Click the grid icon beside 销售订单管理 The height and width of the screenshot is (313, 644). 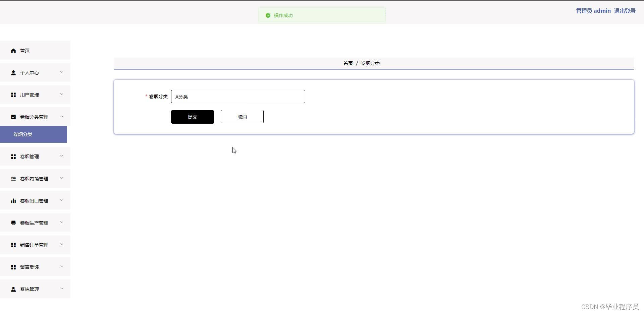(13, 245)
